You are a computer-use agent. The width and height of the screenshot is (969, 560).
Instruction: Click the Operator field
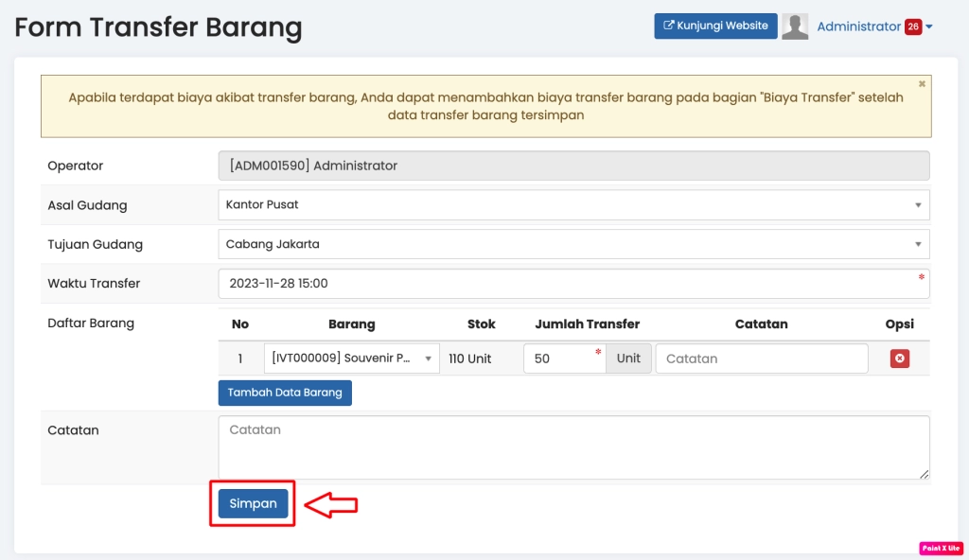pyautogui.click(x=573, y=166)
